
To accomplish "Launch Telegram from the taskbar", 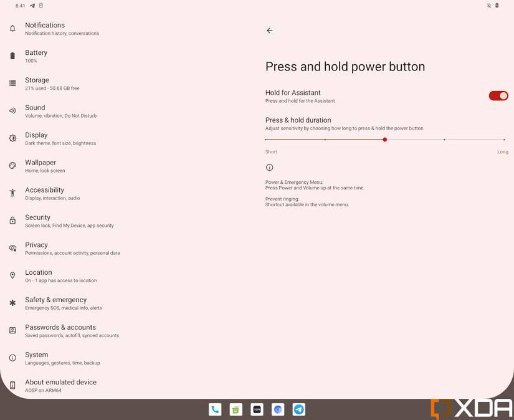I will coord(298,409).
